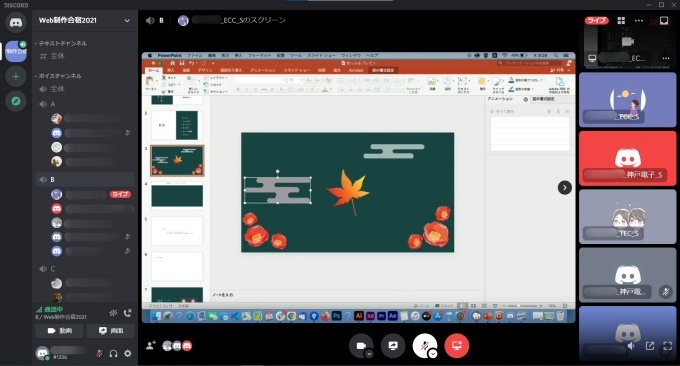Open Finder in the shared Mac dock
This screenshot has height=366, width=680.
point(157,316)
